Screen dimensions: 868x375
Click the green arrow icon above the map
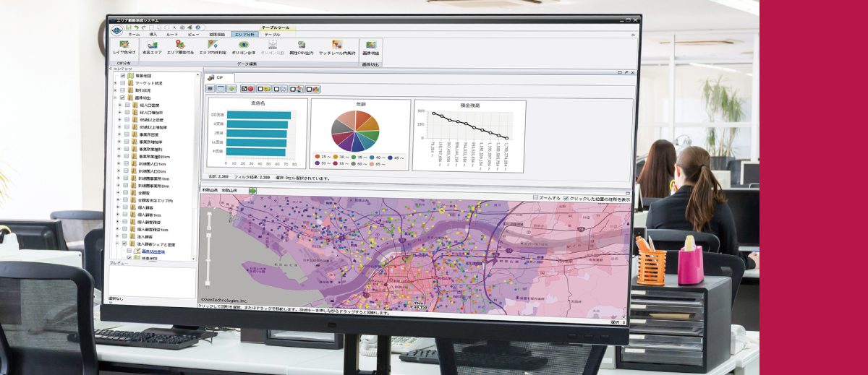point(253,190)
